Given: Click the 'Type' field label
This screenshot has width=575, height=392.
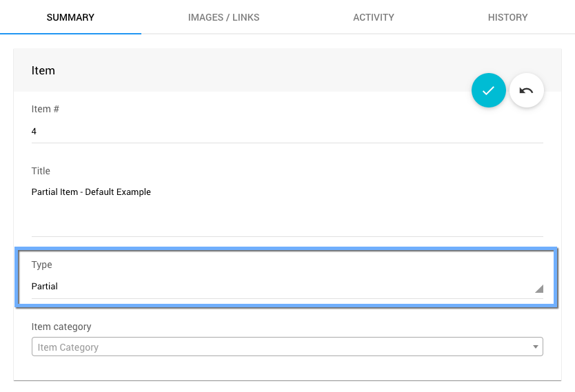Looking at the screenshot, I should [x=41, y=265].
